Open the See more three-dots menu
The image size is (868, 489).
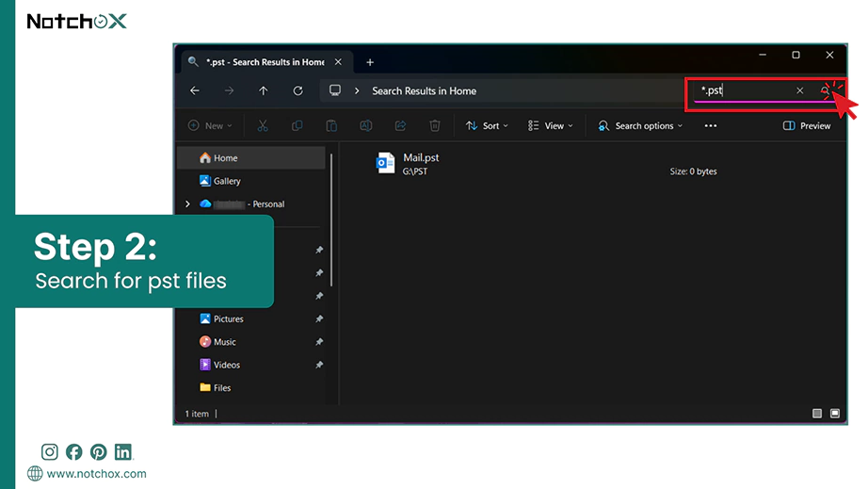click(711, 125)
